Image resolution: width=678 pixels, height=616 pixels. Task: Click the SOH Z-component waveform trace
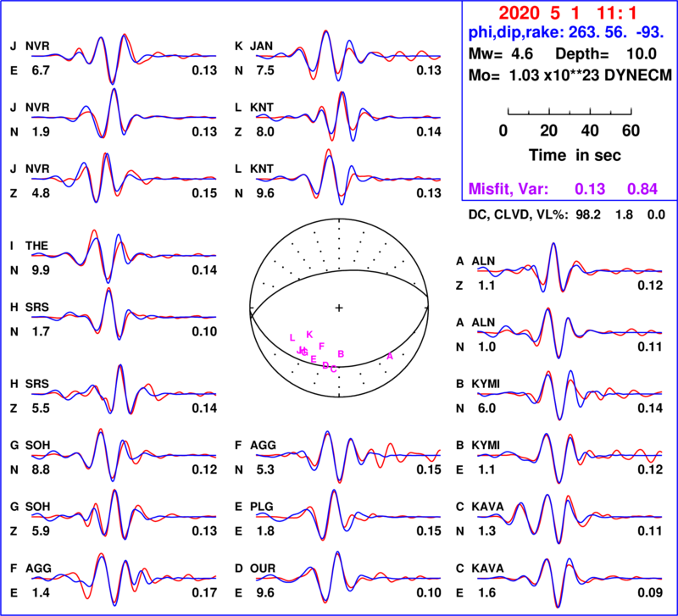pyautogui.click(x=124, y=514)
